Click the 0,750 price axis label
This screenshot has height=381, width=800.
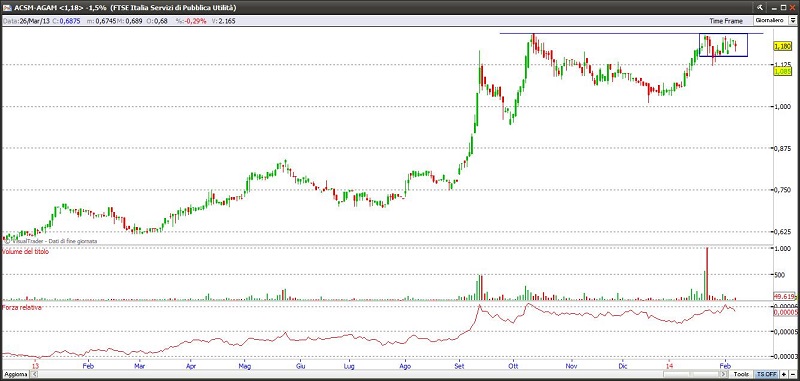tap(783, 190)
